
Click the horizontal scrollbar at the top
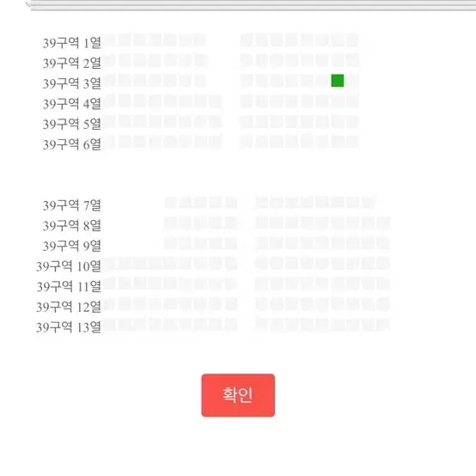(252, 5)
